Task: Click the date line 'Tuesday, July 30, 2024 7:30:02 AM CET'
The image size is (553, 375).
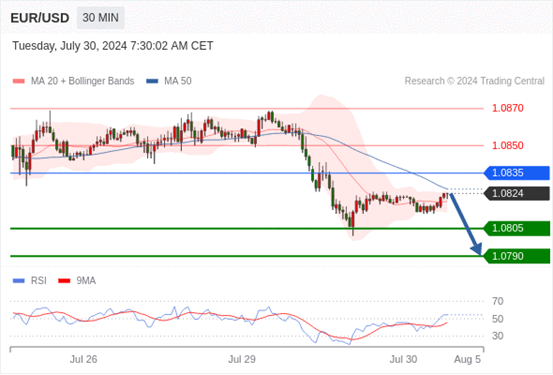Action: 113,46
